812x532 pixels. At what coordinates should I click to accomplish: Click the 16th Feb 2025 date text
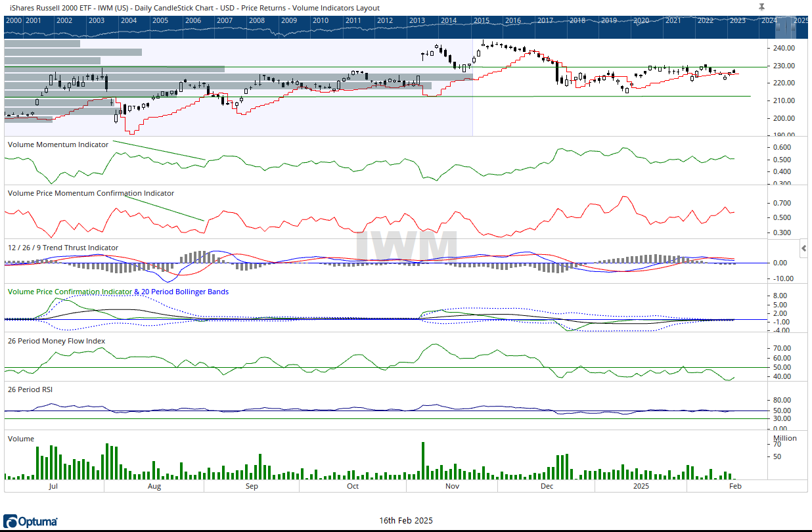coord(405,521)
